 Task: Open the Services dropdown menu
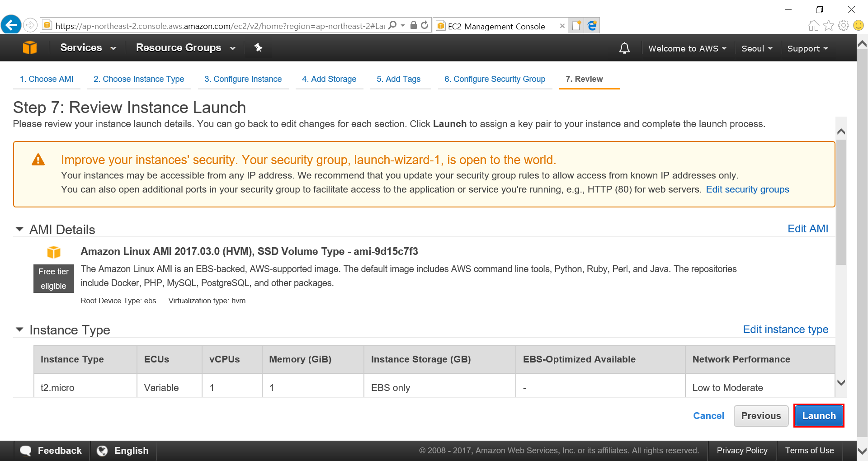[88, 47]
